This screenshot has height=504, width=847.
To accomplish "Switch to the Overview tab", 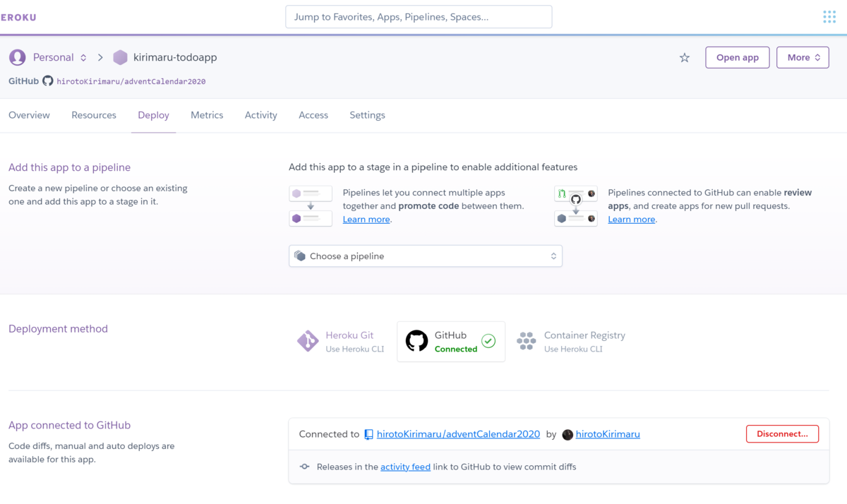I will 29,115.
